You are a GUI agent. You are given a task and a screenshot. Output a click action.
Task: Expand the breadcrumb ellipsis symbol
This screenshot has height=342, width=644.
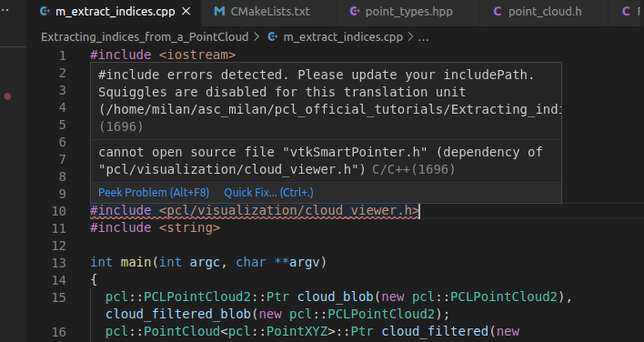(423, 38)
